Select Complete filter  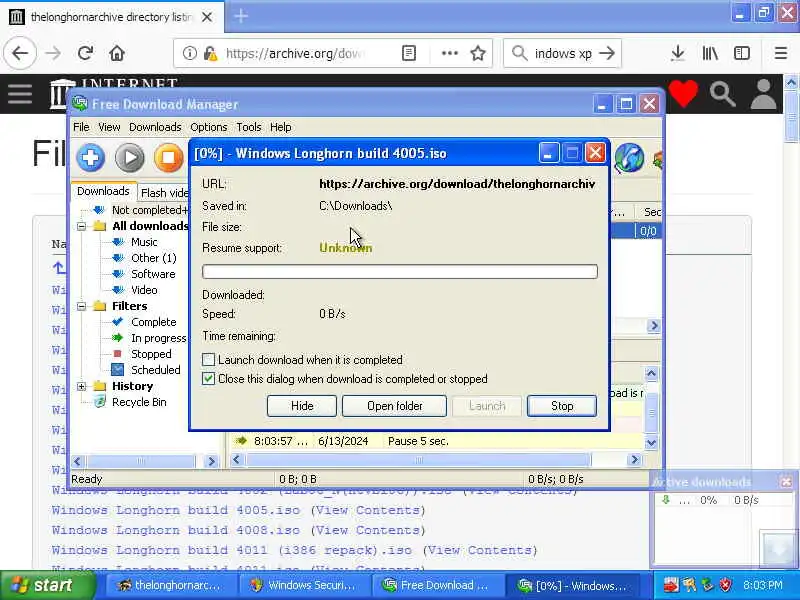click(154, 322)
